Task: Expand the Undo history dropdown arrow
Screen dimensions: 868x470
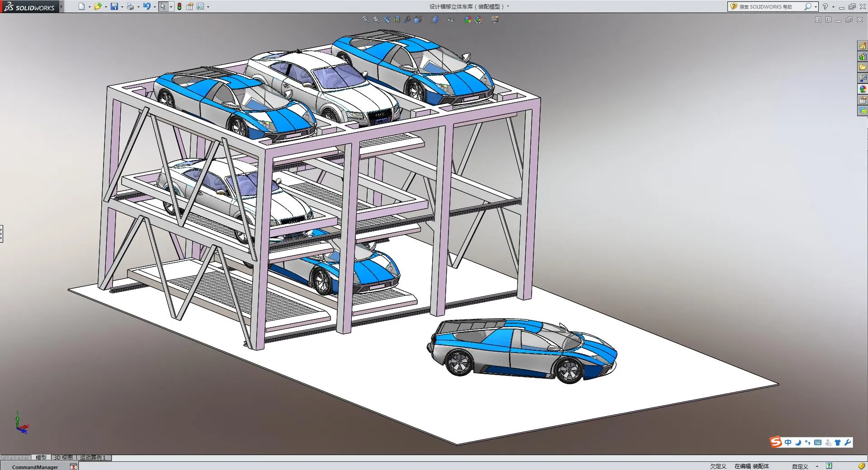Action: click(155, 7)
